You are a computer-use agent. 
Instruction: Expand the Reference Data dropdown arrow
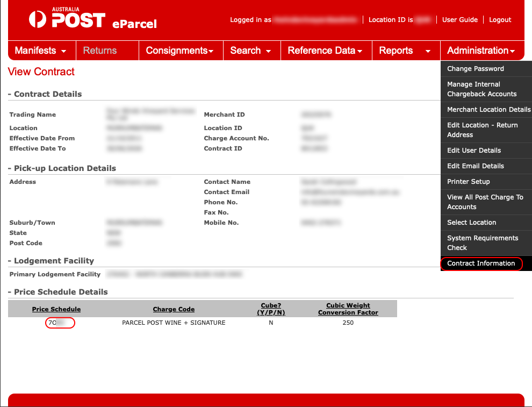tap(360, 51)
